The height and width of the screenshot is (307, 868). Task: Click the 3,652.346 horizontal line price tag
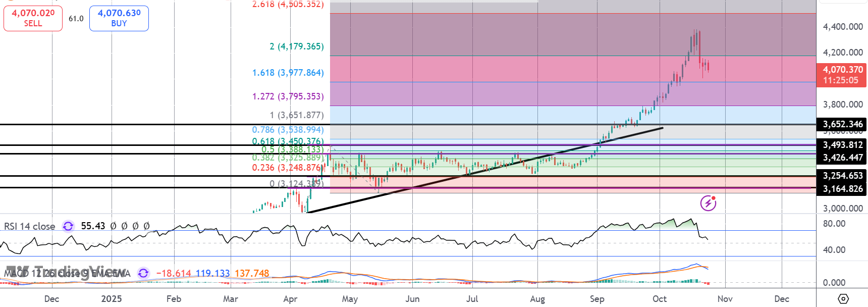842,124
